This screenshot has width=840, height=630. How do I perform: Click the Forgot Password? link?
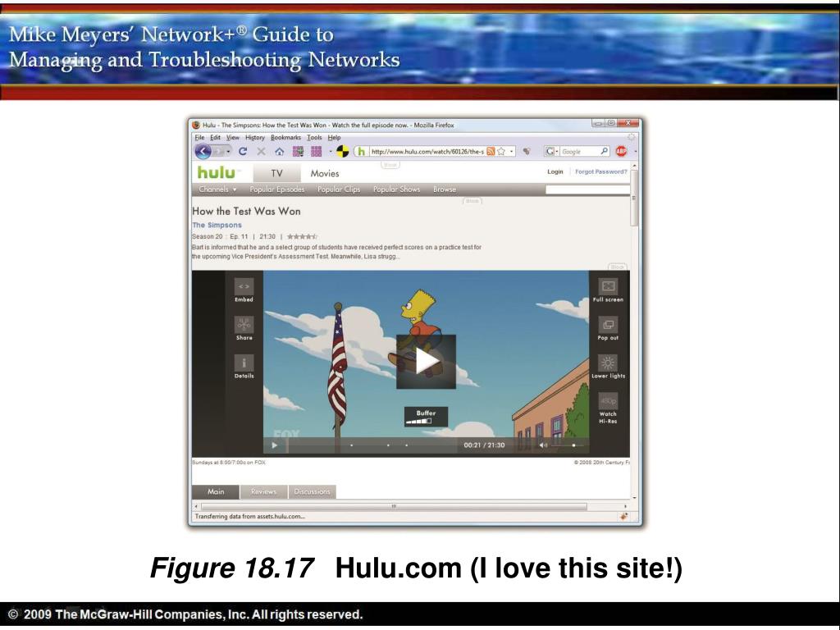600,172
